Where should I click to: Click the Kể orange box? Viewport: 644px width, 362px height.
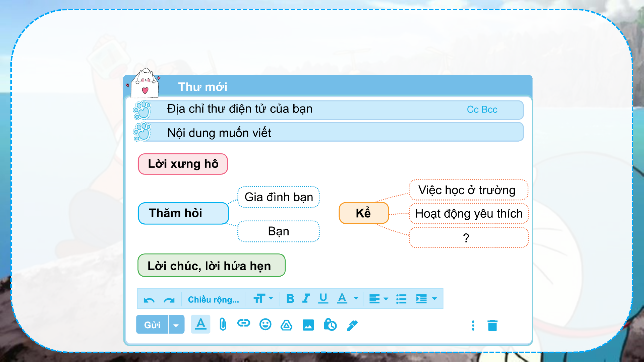pyautogui.click(x=364, y=213)
